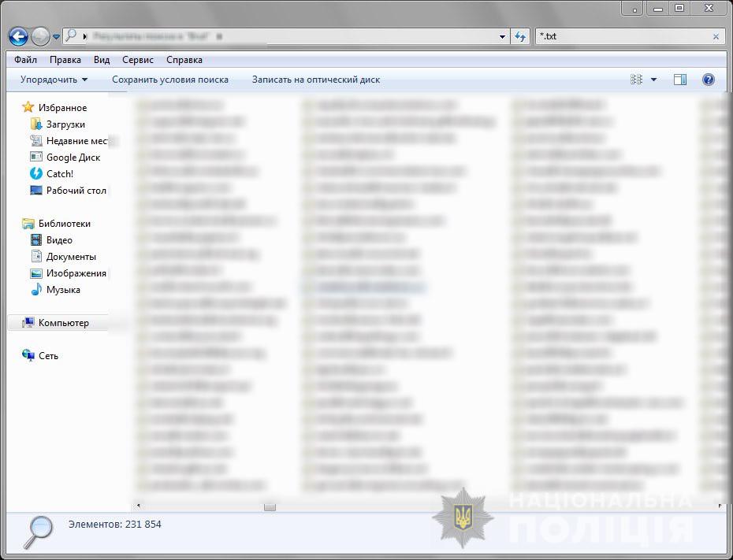Open the Документы library
733x560 pixels.
[71, 257]
